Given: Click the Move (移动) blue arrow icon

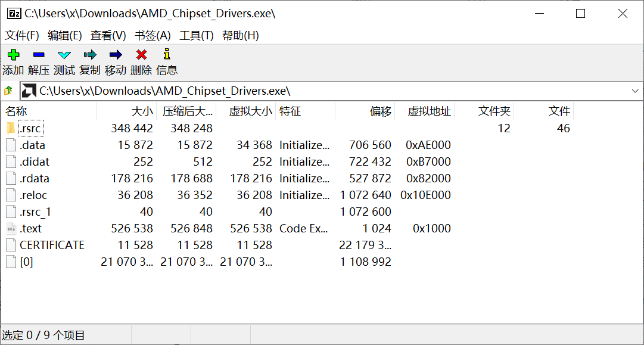Looking at the screenshot, I should pyautogui.click(x=116, y=54).
